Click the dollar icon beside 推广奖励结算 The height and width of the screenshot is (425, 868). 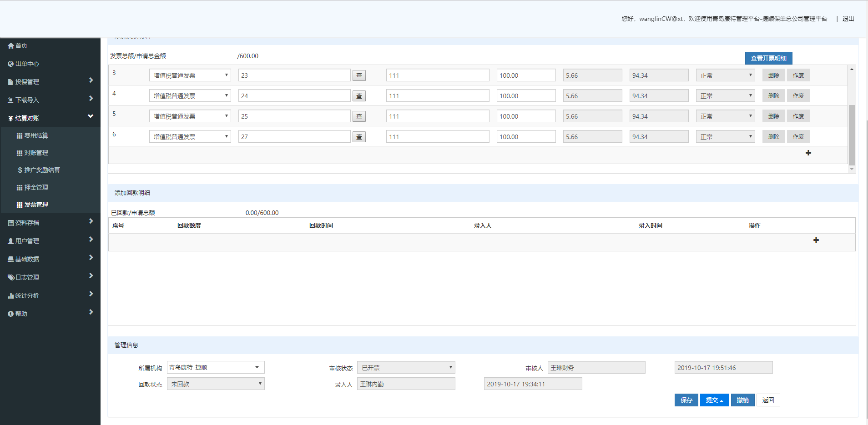click(x=20, y=170)
